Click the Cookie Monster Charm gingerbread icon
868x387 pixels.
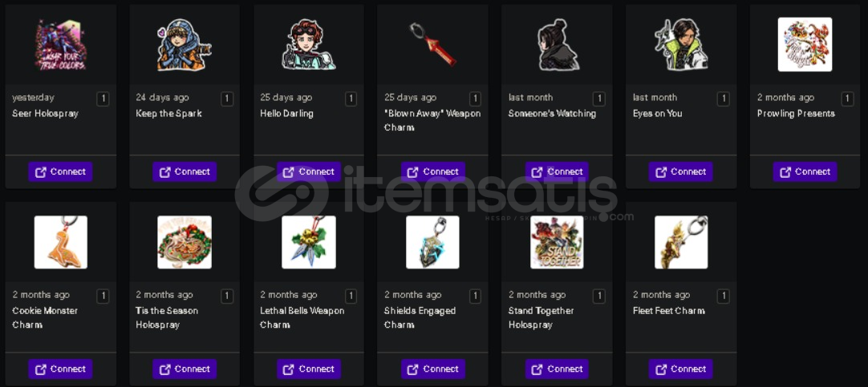click(x=60, y=242)
